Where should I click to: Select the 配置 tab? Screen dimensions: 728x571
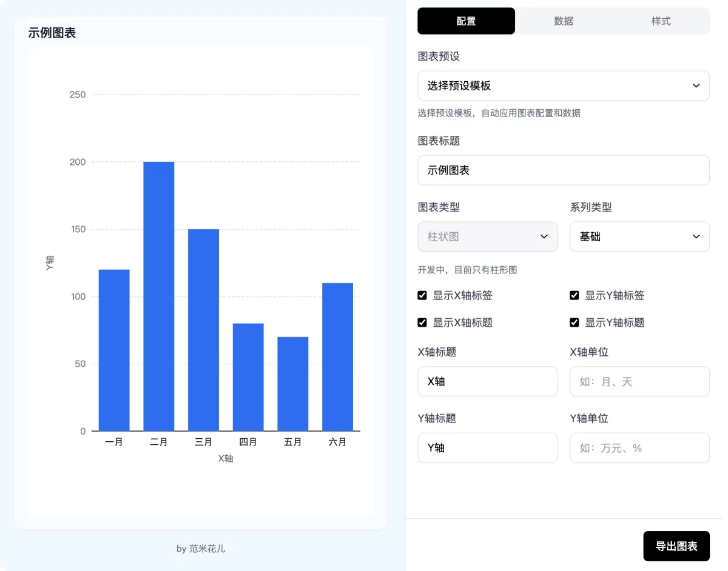point(466,21)
